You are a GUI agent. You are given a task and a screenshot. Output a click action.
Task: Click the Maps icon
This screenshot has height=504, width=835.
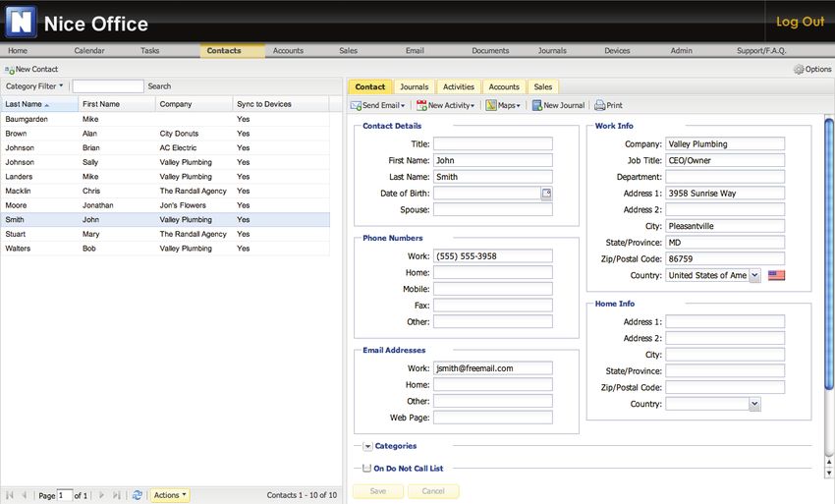tap(491, 105)
